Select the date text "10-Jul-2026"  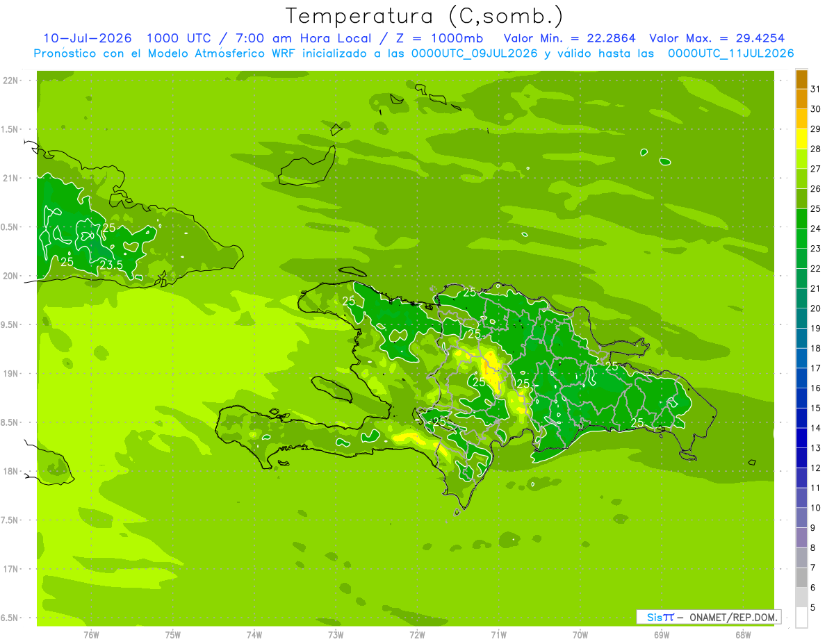pos(88,38)
